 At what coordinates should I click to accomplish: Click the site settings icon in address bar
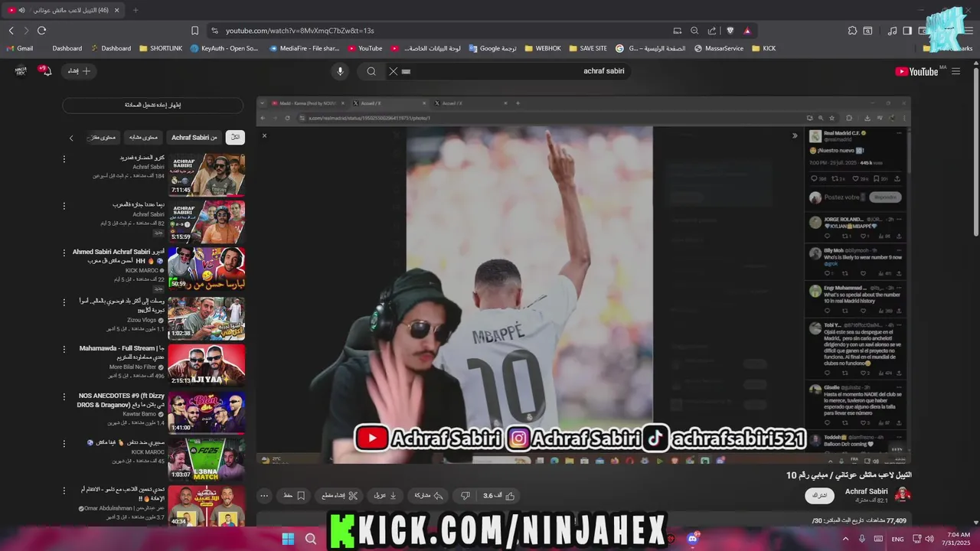tap(214, 31)
